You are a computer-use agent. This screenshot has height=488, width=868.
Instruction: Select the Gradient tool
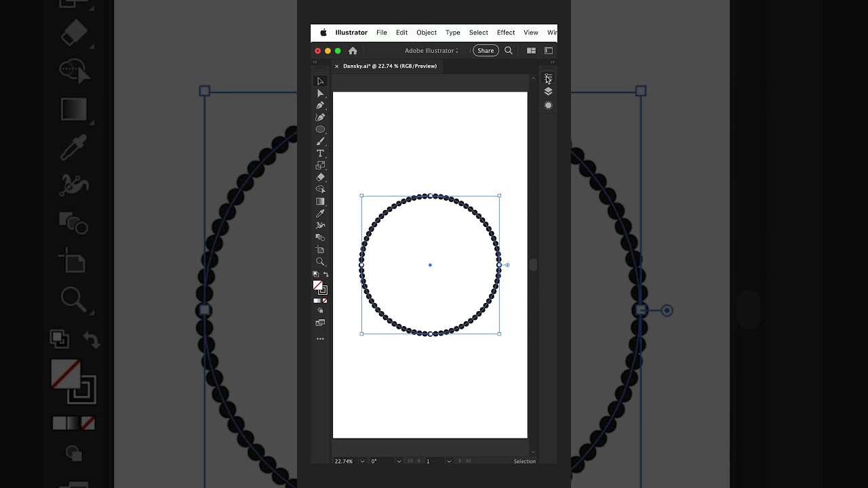tap(320, 201)
